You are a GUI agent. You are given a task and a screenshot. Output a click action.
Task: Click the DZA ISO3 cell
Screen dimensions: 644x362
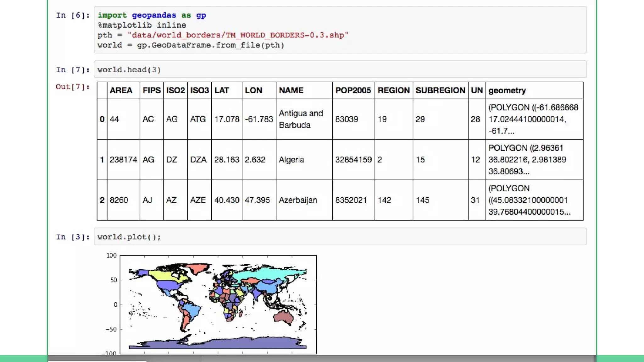[x=199, y=160]
